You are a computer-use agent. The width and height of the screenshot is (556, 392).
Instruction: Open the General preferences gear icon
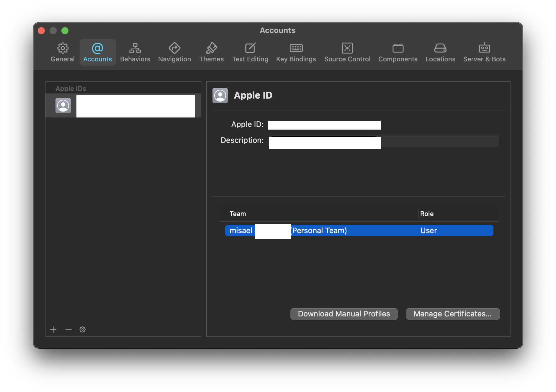63,48
